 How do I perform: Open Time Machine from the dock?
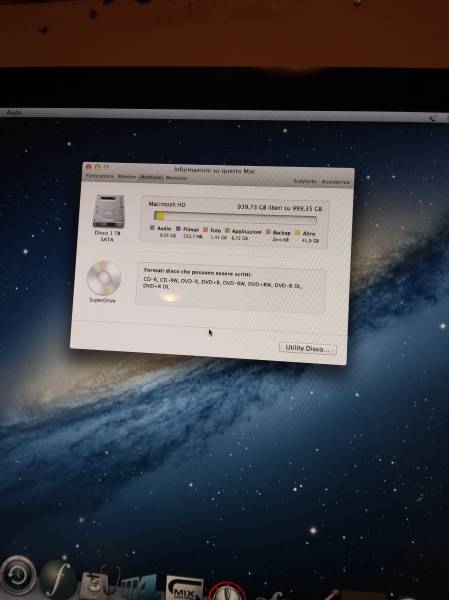(x=18, y=576)
